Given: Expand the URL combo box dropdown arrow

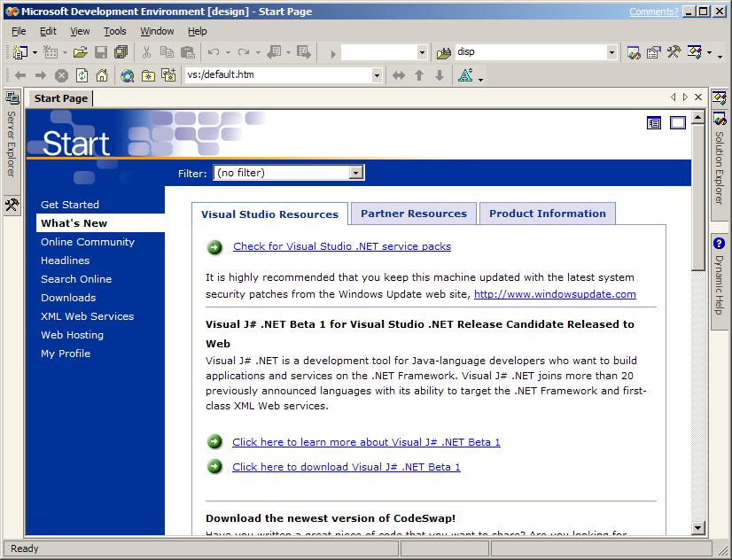Looking at the screenshot, I should point(377,75).
